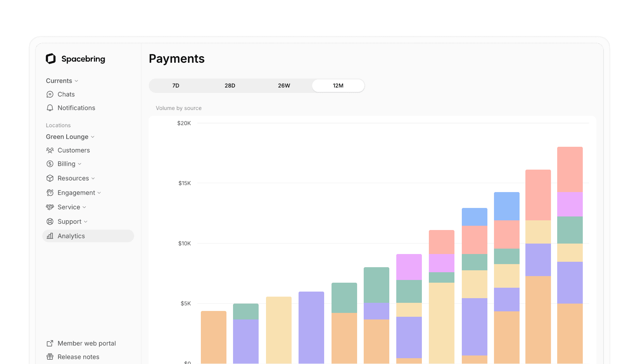Expand the Currents section
This screenshot has width=639, height=364.
pyautogui.click(x=76, y=81)
